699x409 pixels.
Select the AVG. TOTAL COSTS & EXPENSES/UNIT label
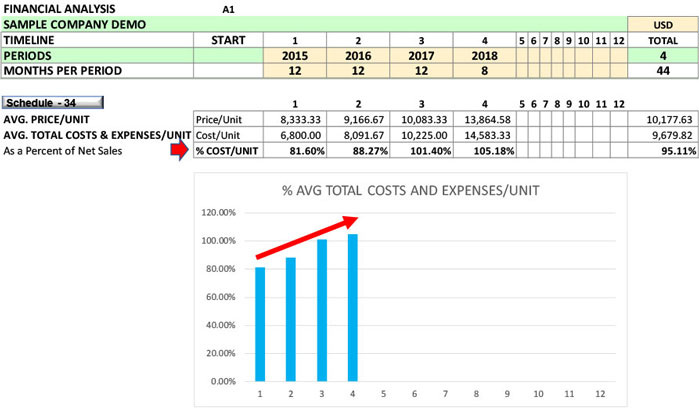pyautogui.click(x=97, y=135)
